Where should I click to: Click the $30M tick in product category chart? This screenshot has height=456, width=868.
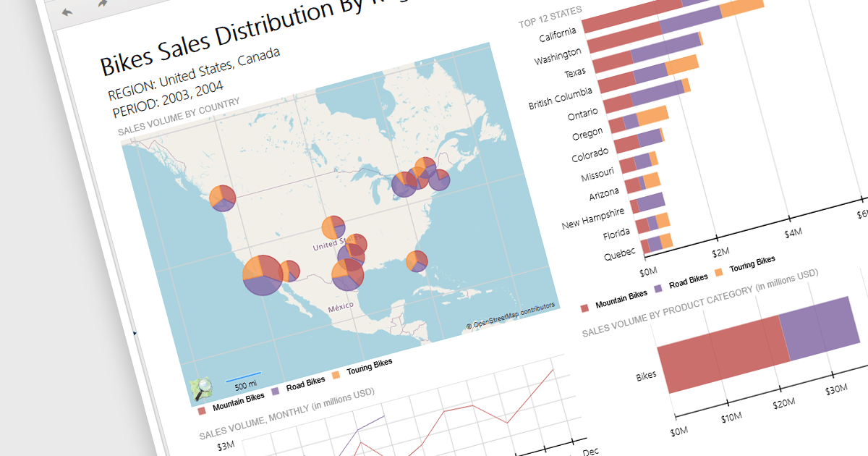tap(838, 388)
